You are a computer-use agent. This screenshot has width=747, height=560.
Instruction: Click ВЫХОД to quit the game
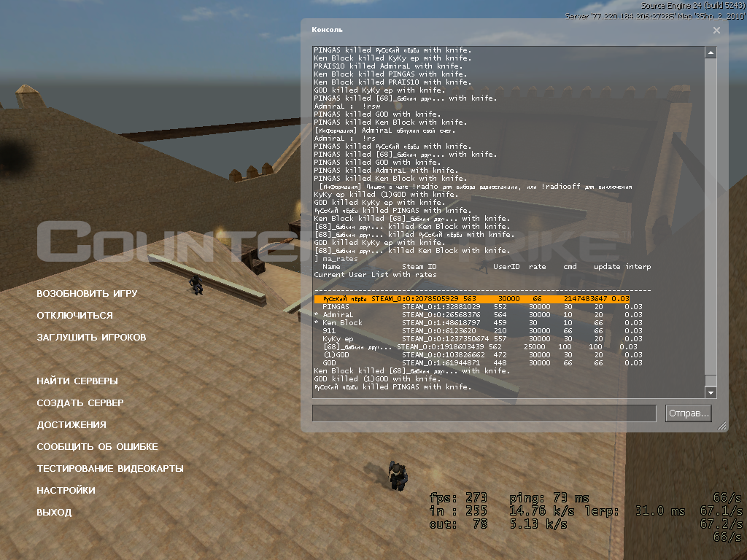pos(54,513)
